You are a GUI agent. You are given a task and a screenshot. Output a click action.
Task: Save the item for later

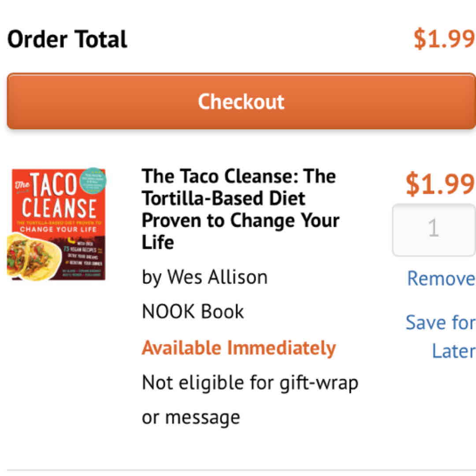pos(440,336)
